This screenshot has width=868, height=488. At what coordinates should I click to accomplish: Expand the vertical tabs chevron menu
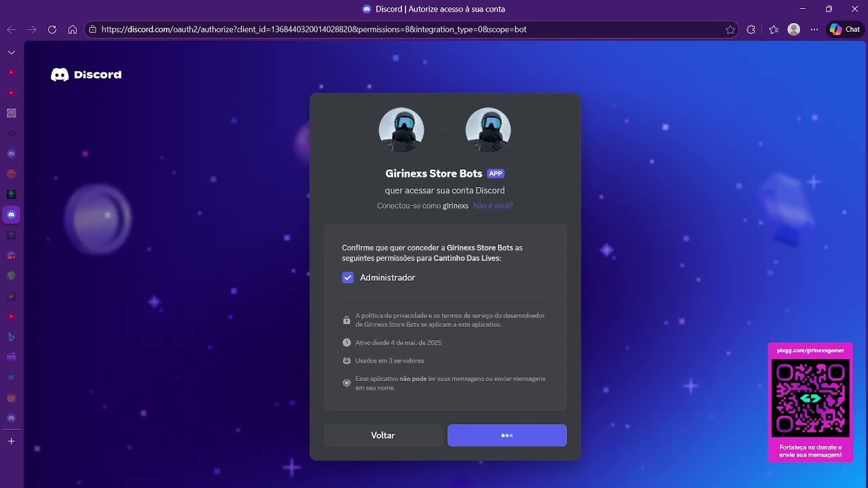11,52
